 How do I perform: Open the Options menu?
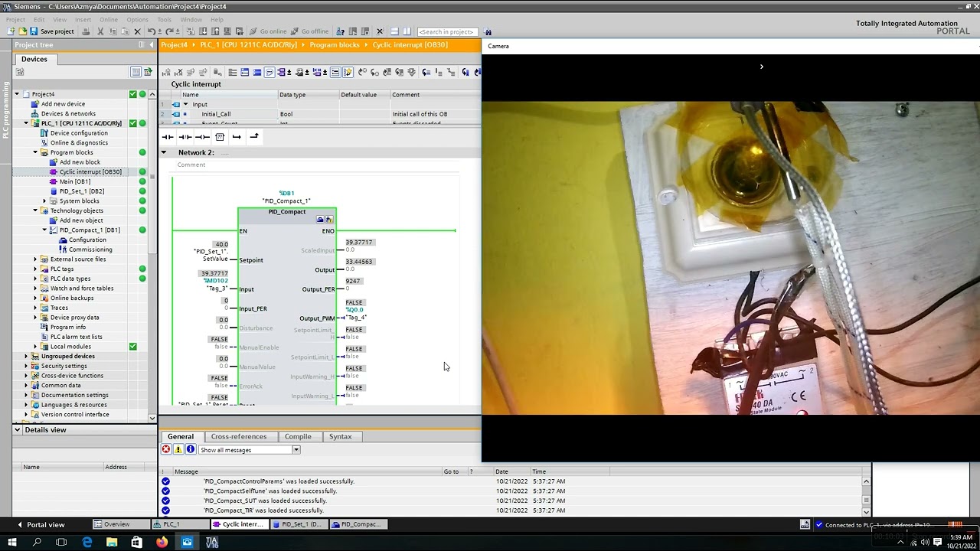point(138,19)
